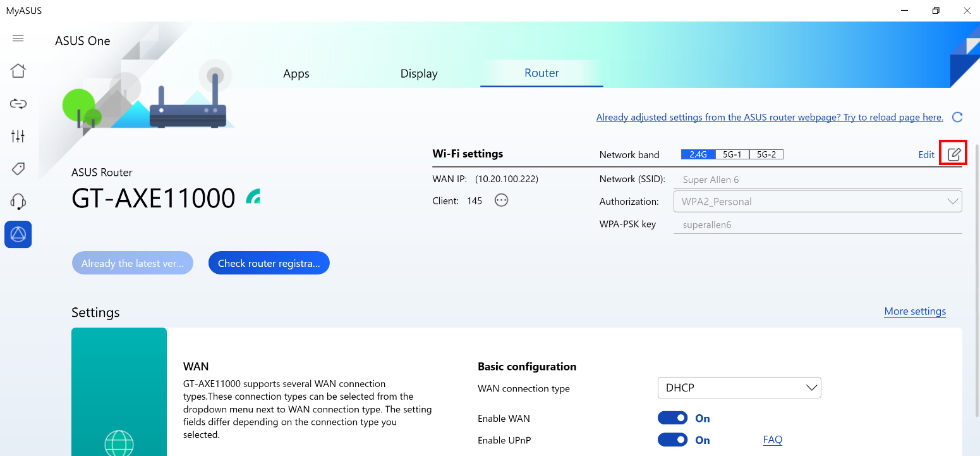
Task: Click the Wi-Fi settings edit pencil icon
Action: (x=954, y=154)
